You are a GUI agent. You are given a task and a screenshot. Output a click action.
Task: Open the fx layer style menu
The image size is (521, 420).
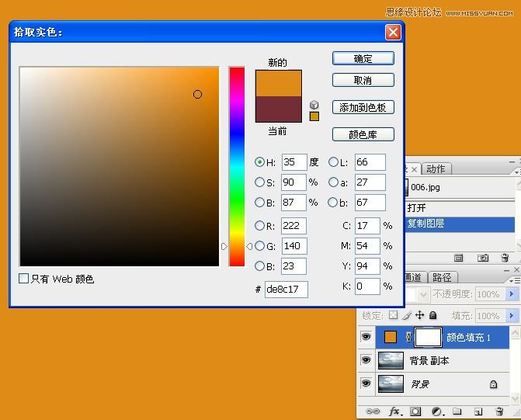[395, 411]
